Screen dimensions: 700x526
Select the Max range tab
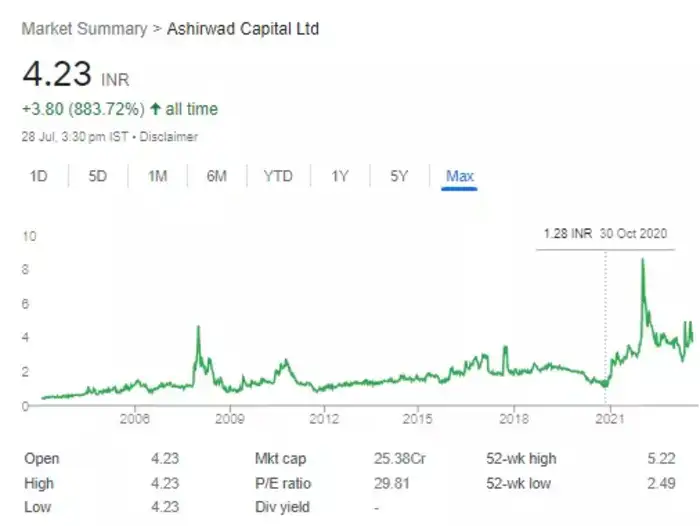(x=460, y=177)
